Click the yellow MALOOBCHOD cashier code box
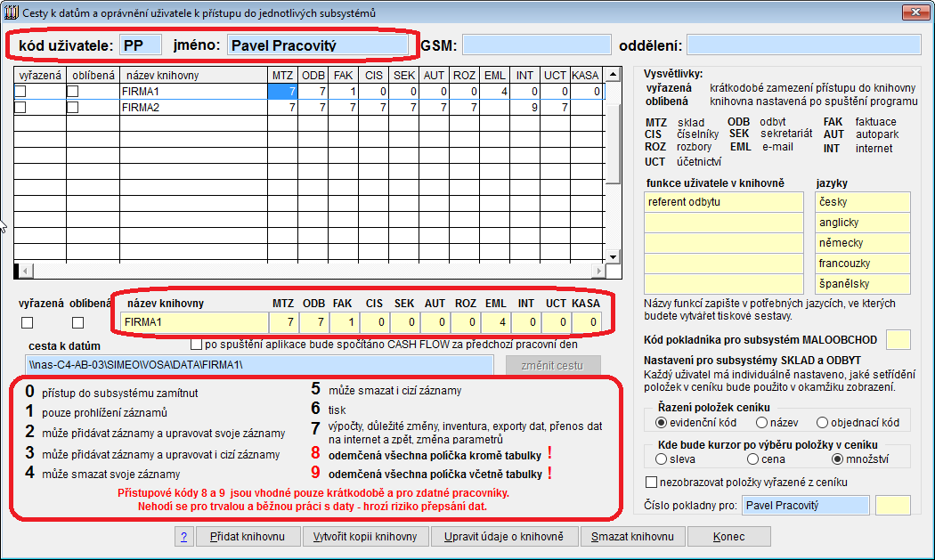 (x=898, y=339)
